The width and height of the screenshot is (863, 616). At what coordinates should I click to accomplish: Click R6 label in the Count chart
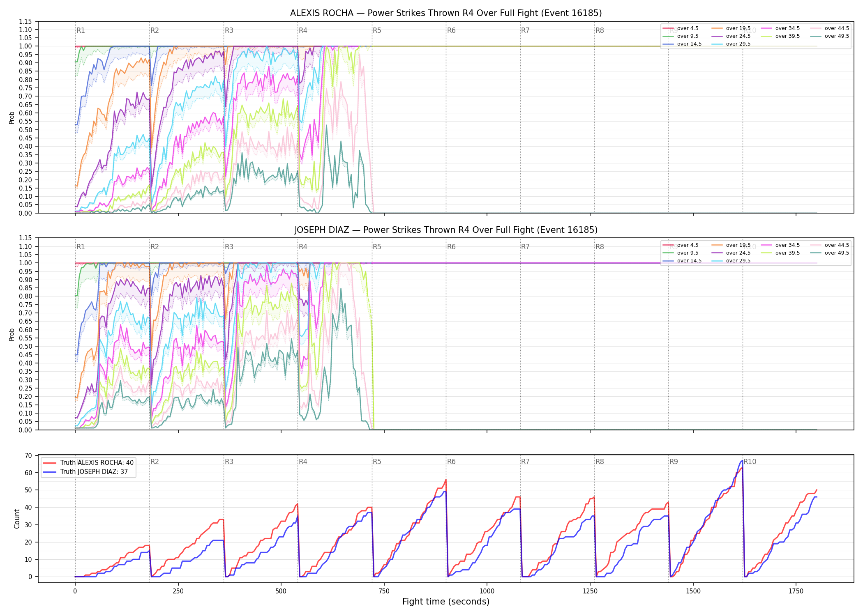click(451, 462)
